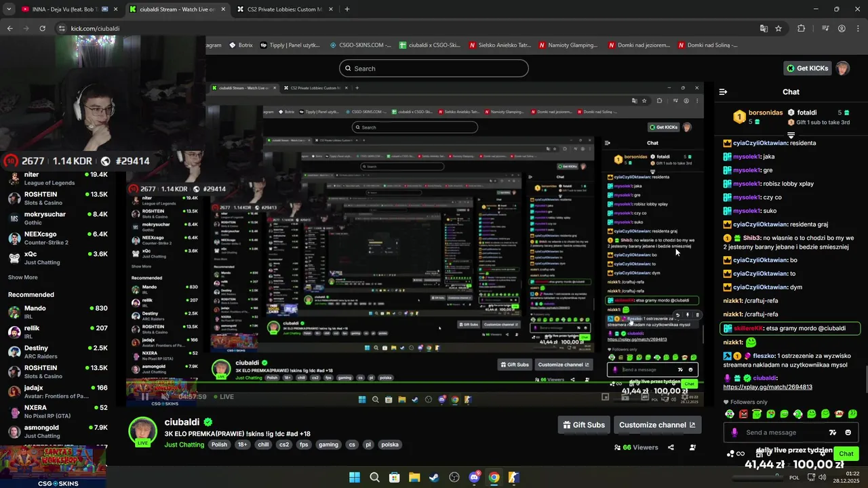The height and width of the screenshot is (488, 868).
Task: Open the Chrome media control icon
Action: coord(825,28)
